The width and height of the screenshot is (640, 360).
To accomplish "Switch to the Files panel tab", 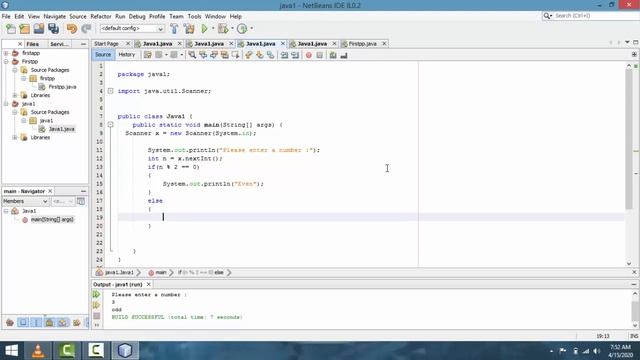I will point(33,44).
